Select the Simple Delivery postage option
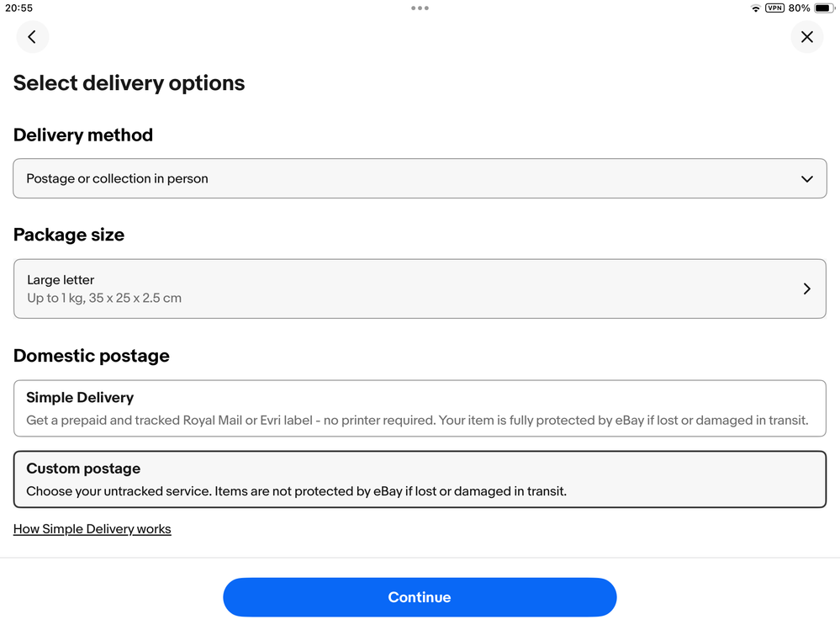840x630 pixels. 420,408
